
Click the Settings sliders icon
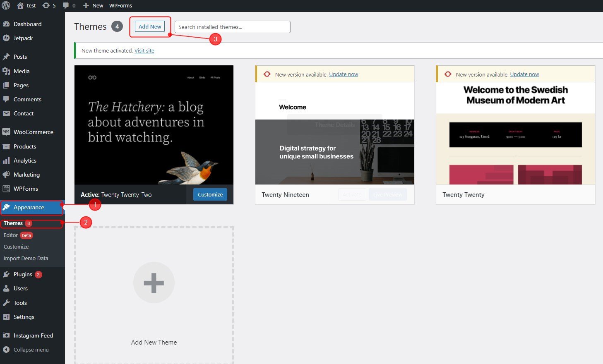(6, 317)
